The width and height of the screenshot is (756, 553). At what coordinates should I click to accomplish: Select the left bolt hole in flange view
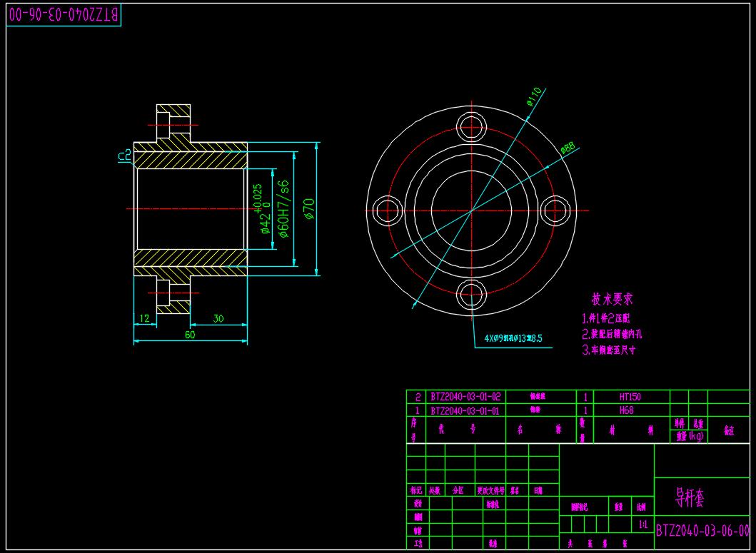pos(389,210)
